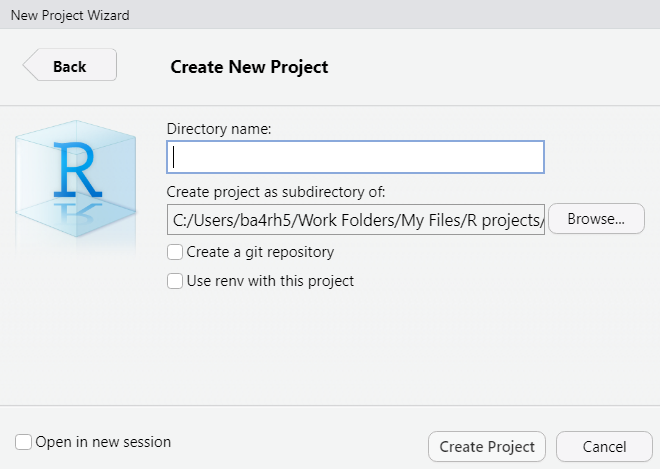Click the Create New Project heading

tap(249, 67)
